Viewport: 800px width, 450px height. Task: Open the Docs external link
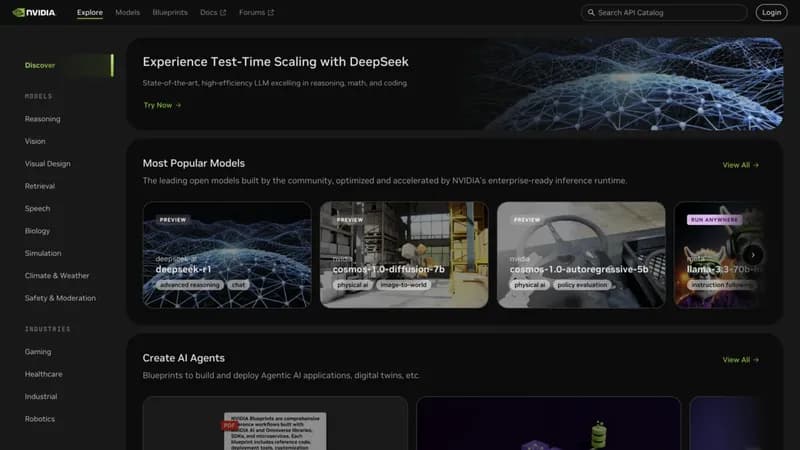[x=213, y=12]
